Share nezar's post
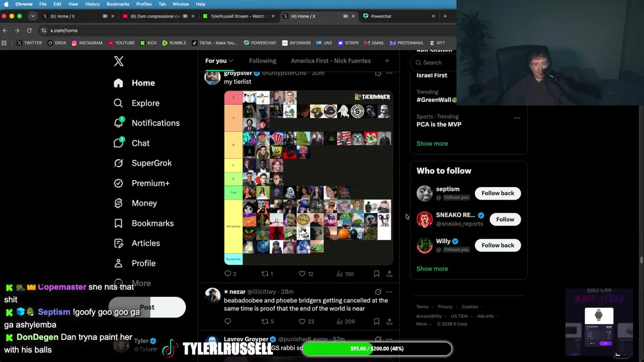This screenshot has width=644, height=362. click(x=389, y=321)
